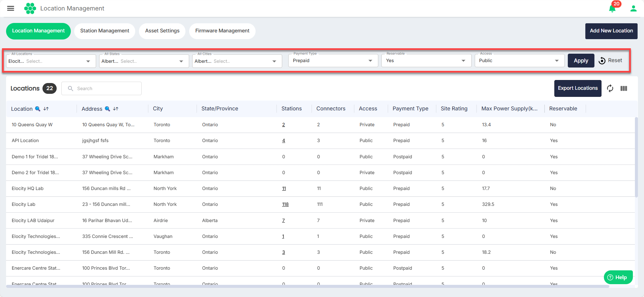This screenshot has height=297, width=644.
Task: Click the Address column search icon
Action: pyautogui.click(x=107, y=109)
